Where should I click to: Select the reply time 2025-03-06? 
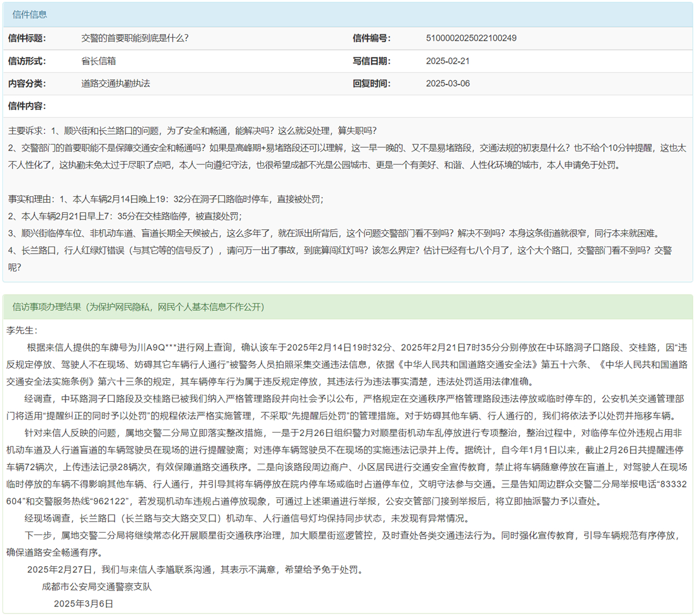coord(448,83)
